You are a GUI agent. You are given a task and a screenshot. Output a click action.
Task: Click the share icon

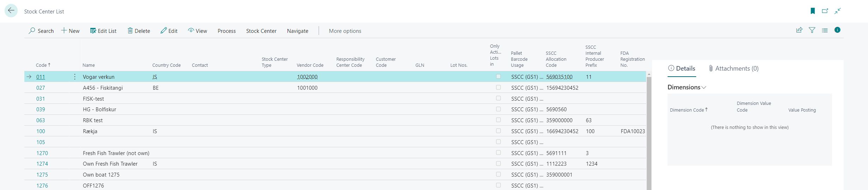(799, 30)
